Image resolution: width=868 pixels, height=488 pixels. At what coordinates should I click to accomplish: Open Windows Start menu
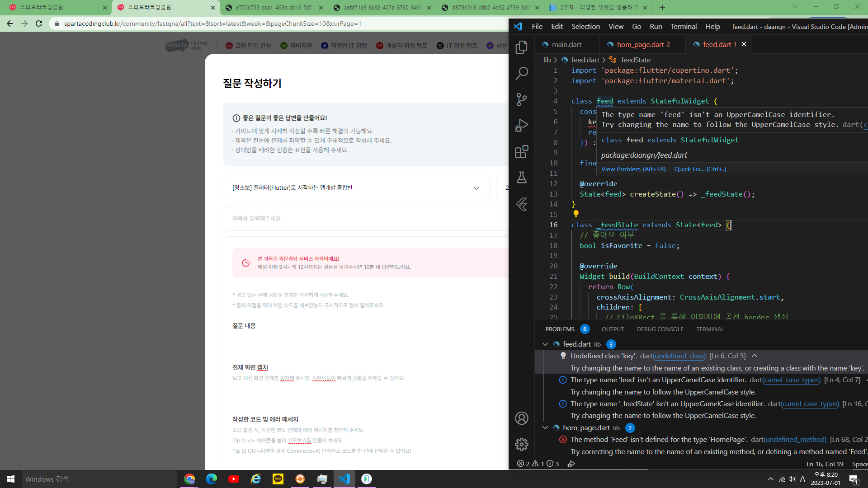coord(11,479)
